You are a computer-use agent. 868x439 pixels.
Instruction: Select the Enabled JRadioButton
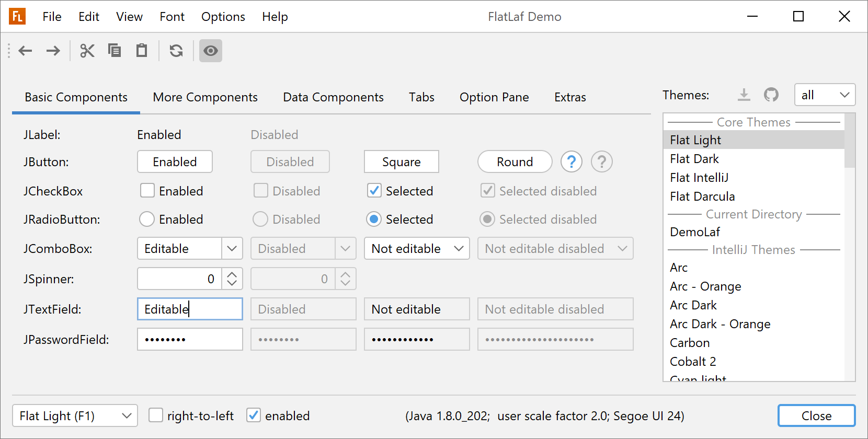pos(147,219)
